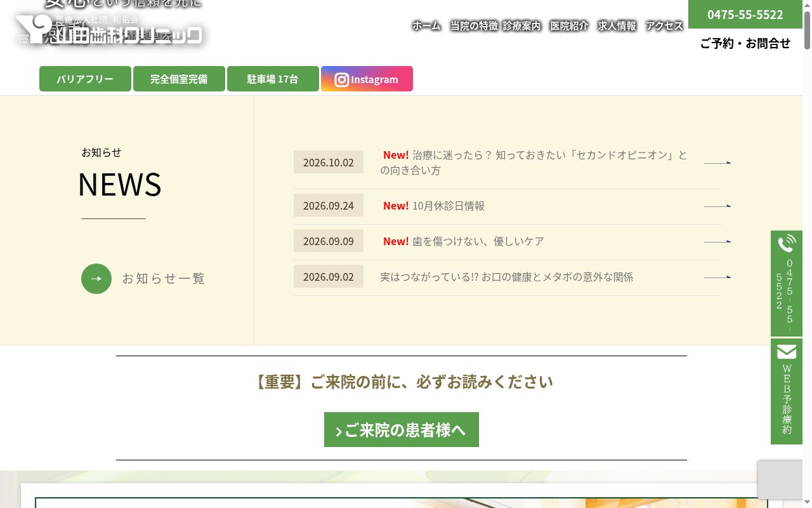Open the 医院紹介 menu item
Screen dimensions: 812x508
570,25
